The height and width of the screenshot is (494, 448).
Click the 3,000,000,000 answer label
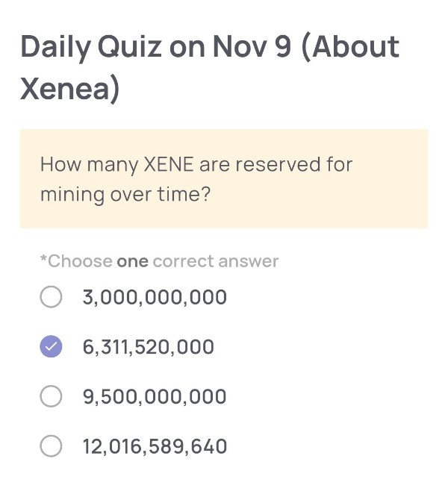[155, 298]
